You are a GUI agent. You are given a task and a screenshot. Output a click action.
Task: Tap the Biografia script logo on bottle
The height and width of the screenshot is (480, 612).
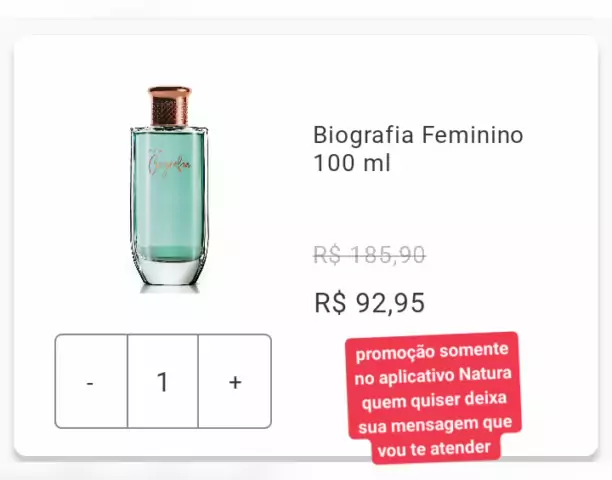[169, 164]
